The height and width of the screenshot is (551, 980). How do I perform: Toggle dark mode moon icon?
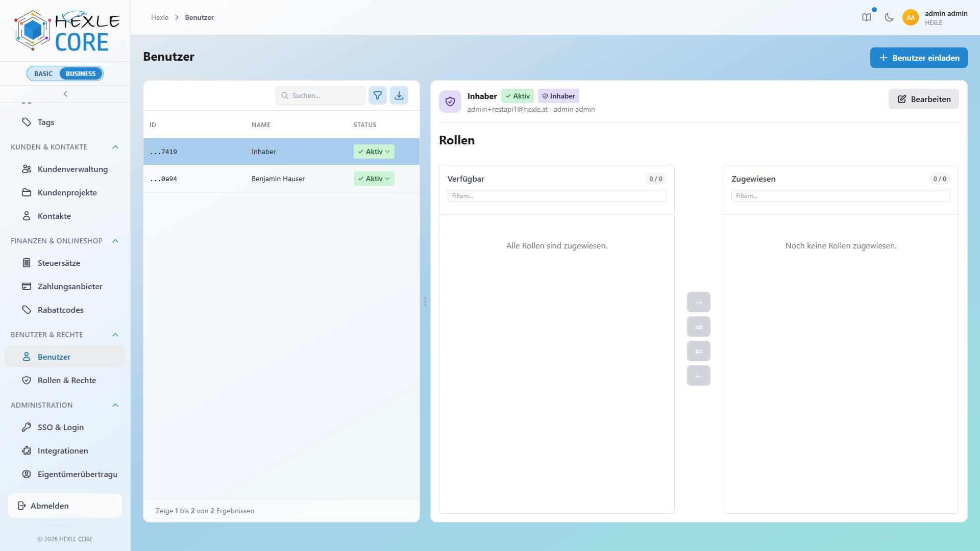coord(889,17)
